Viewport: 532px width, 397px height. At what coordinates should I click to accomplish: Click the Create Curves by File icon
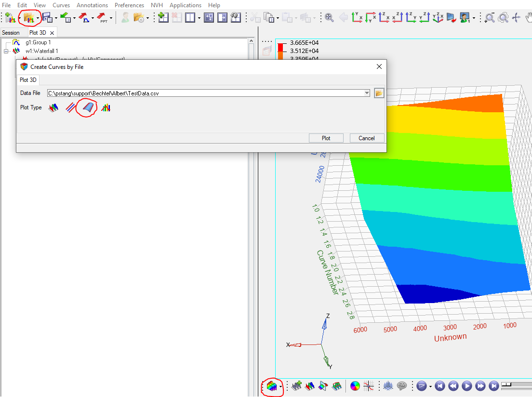[271, 386]
